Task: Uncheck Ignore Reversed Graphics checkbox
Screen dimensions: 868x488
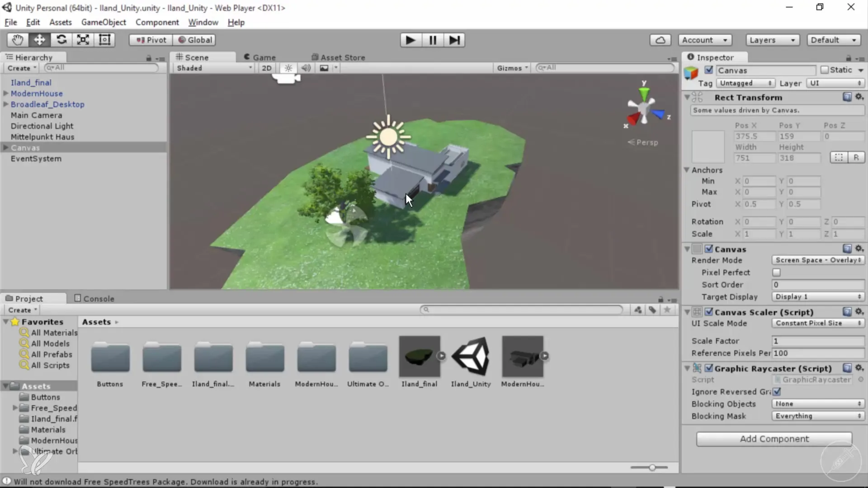Action: pyautogui.click(x=777, y=392)
